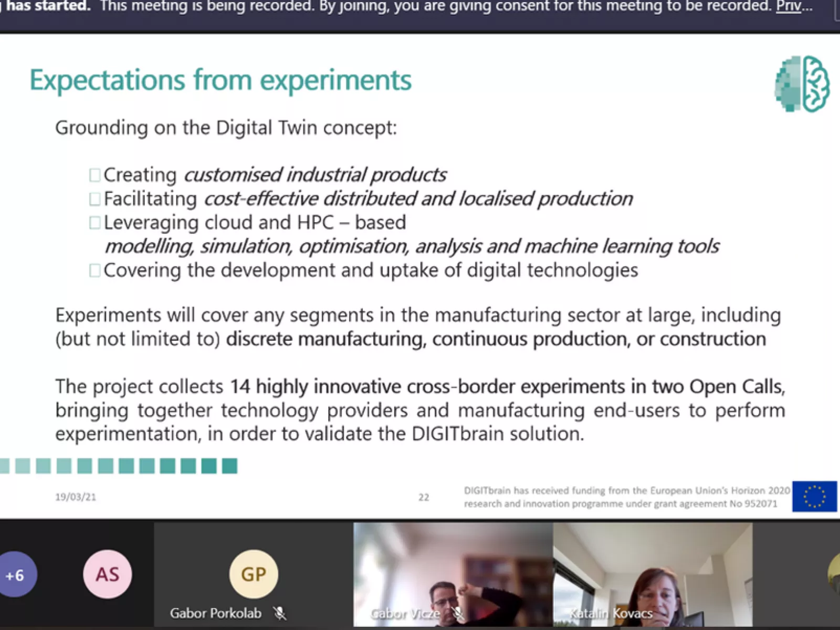Click the GP initials avatar

point(254,574)
